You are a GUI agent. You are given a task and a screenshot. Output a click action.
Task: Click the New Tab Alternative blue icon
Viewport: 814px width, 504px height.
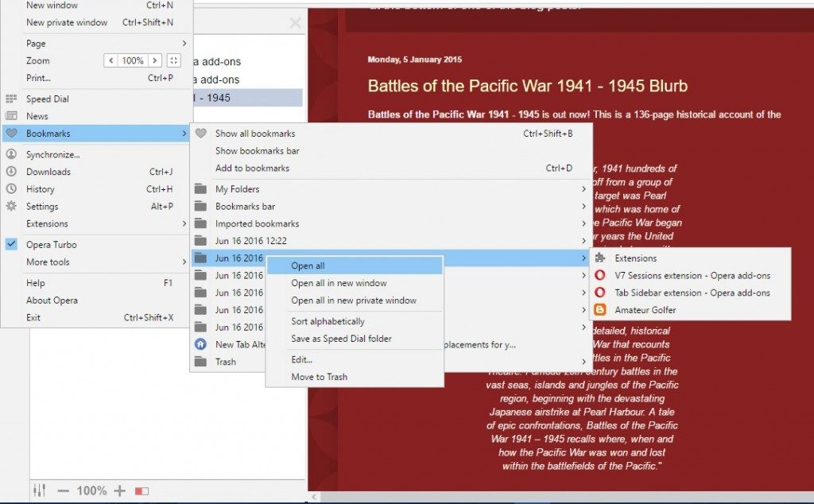(x=200, y=344)
